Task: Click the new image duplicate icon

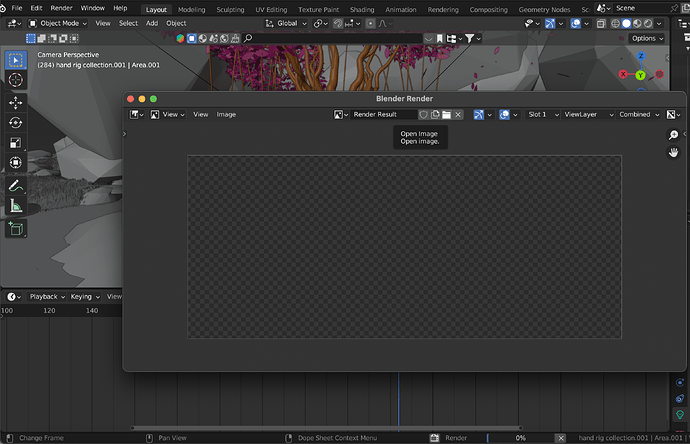Action: [435, 114]
